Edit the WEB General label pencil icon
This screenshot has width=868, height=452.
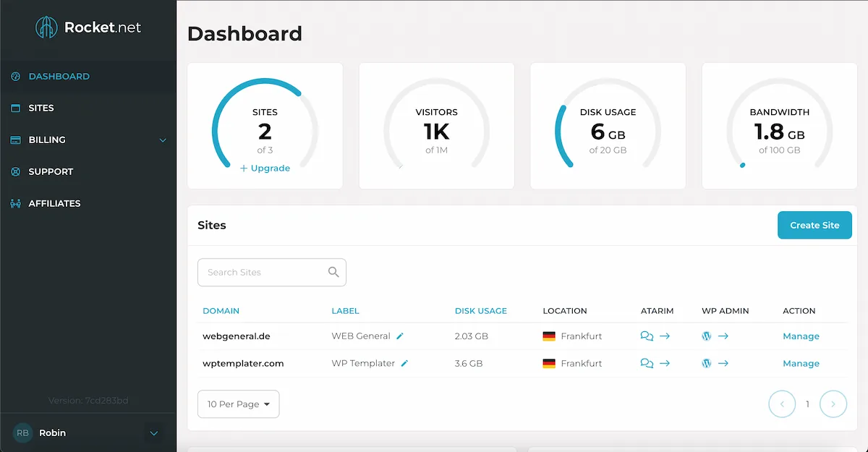pyautogui.click(x=400, y=336)
